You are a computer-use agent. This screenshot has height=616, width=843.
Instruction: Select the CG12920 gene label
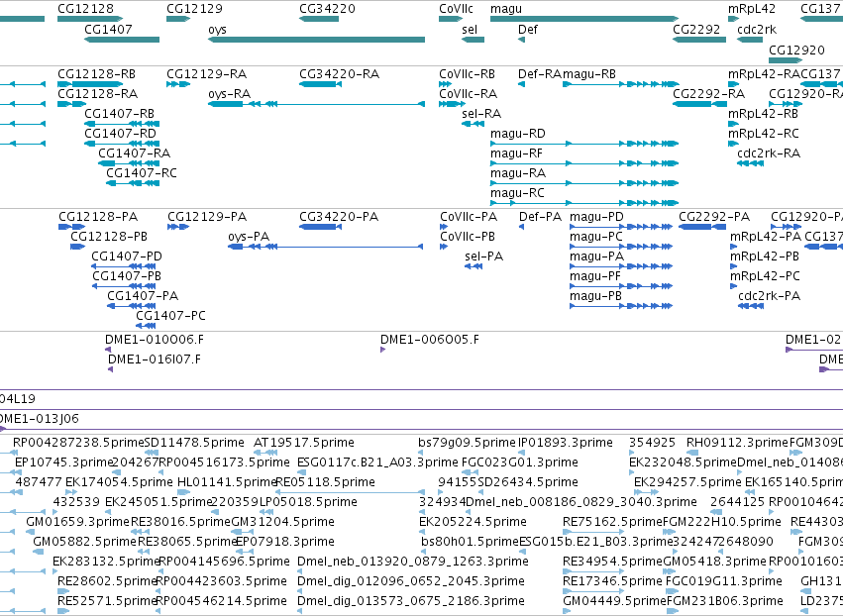796,50
